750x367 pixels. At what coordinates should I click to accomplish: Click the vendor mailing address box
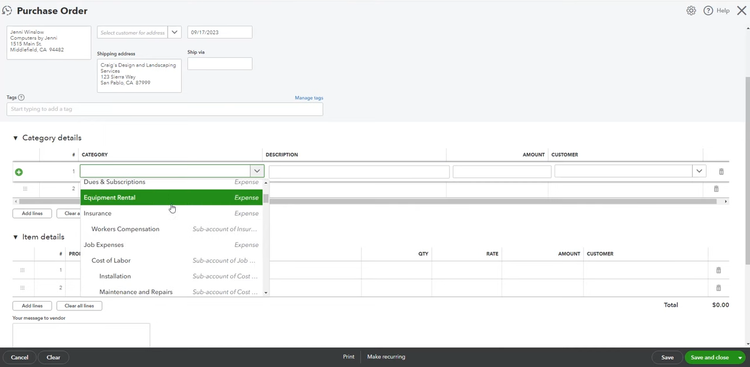click(x=49, y=43)
